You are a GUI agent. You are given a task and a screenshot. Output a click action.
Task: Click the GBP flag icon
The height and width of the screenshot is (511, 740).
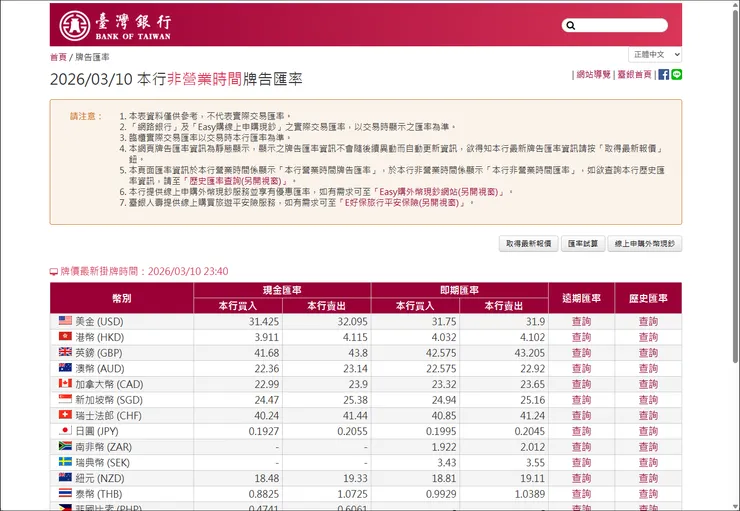(x=65, y=352)
